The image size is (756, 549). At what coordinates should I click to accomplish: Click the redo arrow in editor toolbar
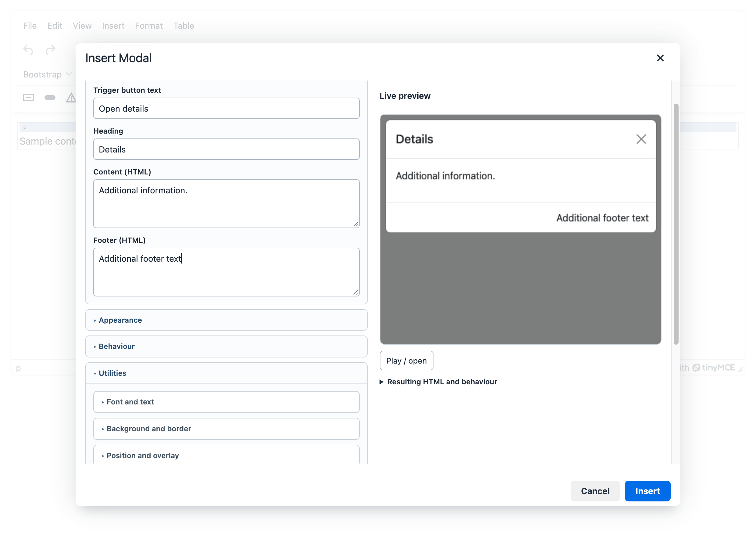point(50,50)
